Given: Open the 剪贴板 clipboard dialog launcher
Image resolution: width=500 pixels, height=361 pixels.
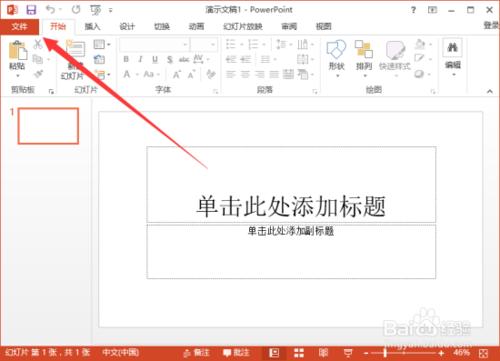Looking at the screenshot, I should [x=51, y=91].
